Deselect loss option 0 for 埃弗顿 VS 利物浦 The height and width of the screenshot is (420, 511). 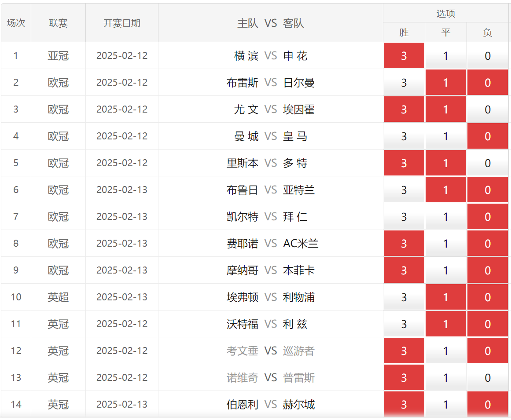(488, 297)
